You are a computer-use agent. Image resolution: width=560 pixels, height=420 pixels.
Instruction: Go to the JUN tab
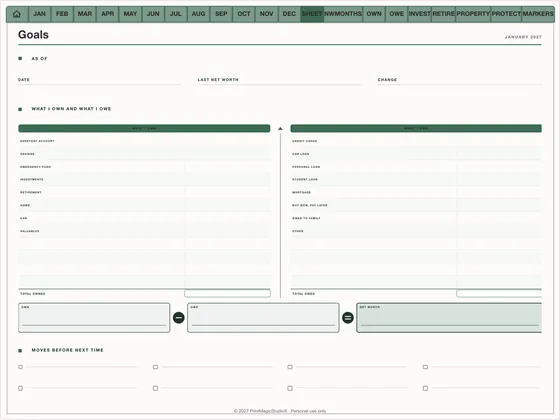[153, 14]
